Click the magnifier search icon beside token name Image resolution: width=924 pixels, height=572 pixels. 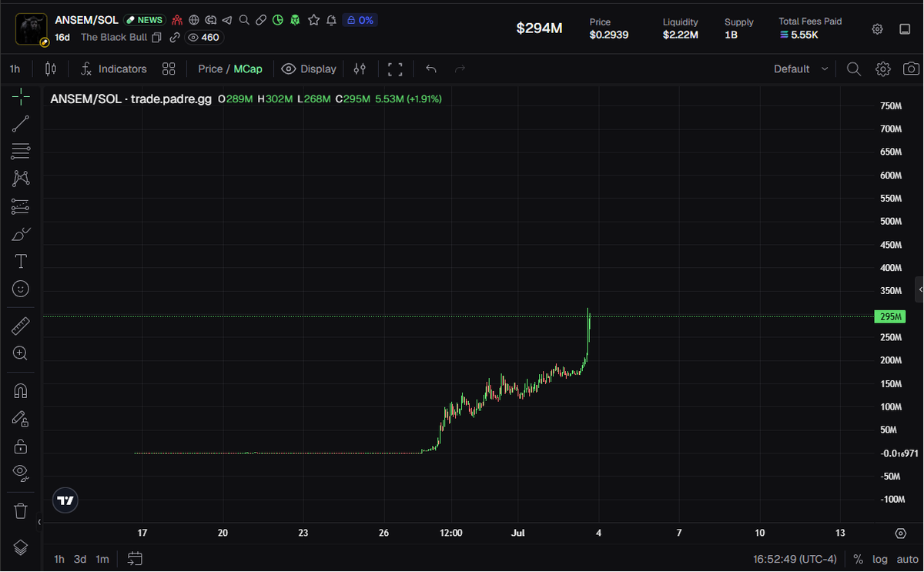pyautogui.click(x=244, y=20)
